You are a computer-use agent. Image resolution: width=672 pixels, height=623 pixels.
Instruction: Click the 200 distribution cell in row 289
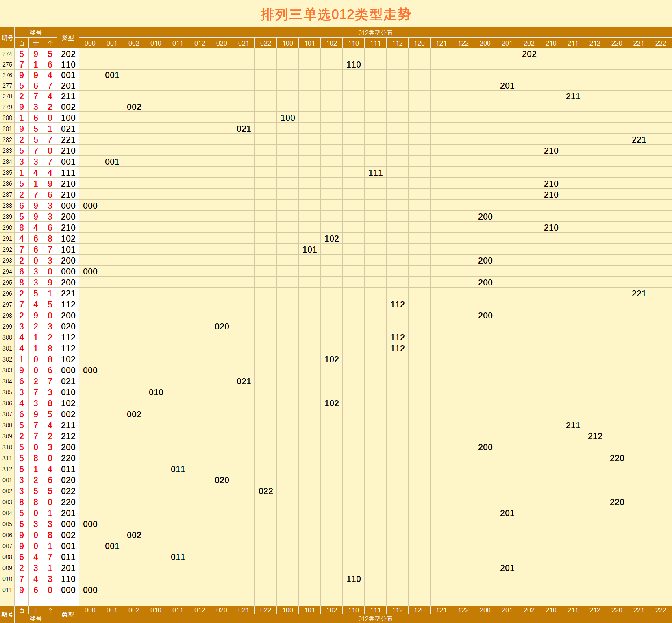(x=485, y=216)
